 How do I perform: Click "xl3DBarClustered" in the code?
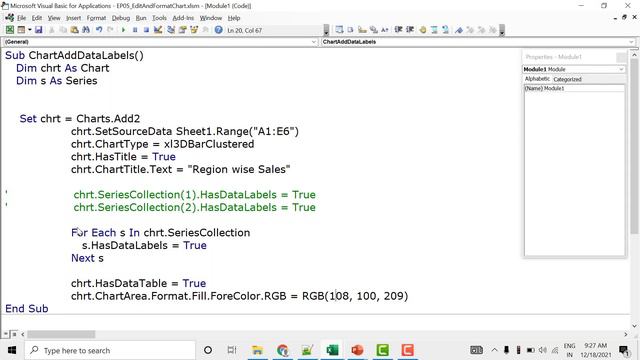point(209,144)
